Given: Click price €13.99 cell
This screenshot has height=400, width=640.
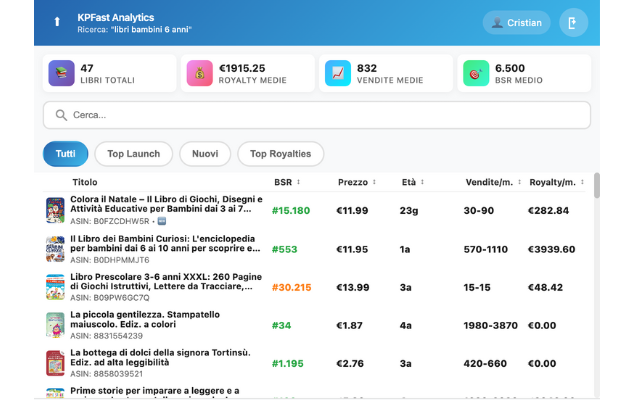Looking at the screenshot, I should (352, 287).
